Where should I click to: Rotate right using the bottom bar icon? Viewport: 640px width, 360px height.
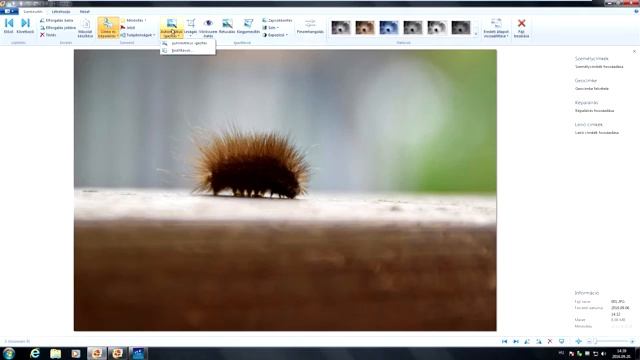tap(539, 341)
